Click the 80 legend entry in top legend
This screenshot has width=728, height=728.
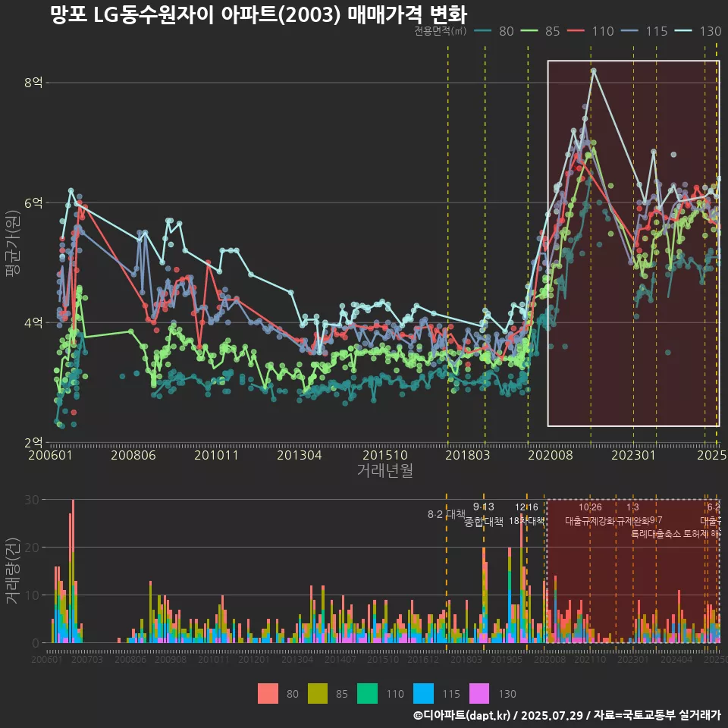pyautogui.click(x=494, y=31)
